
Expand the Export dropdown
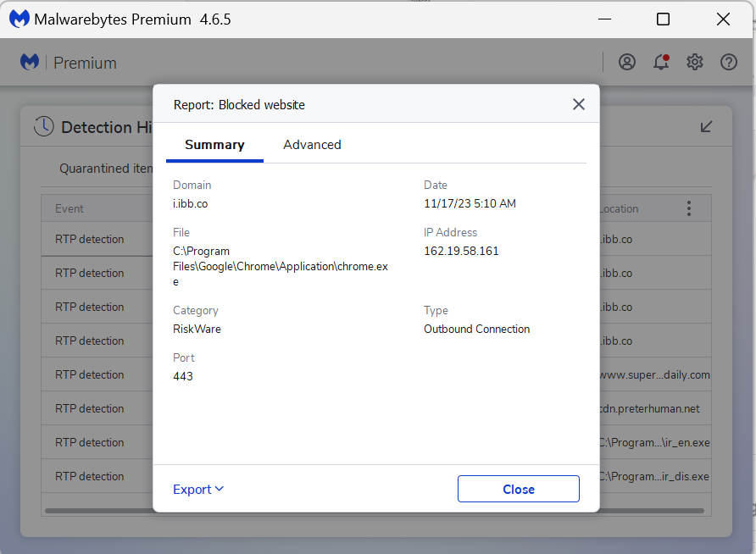coord(198,489)
